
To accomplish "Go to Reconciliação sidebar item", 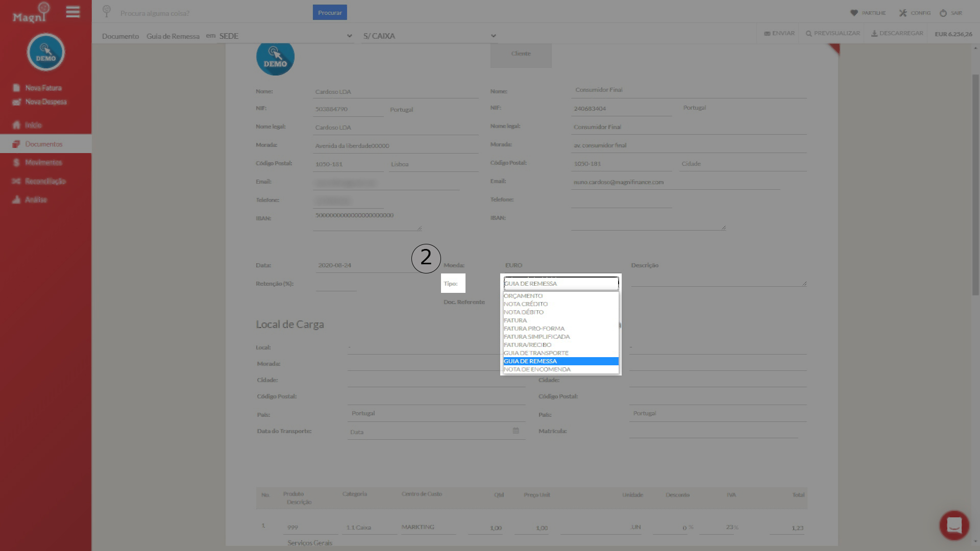I will click(45, 181).
